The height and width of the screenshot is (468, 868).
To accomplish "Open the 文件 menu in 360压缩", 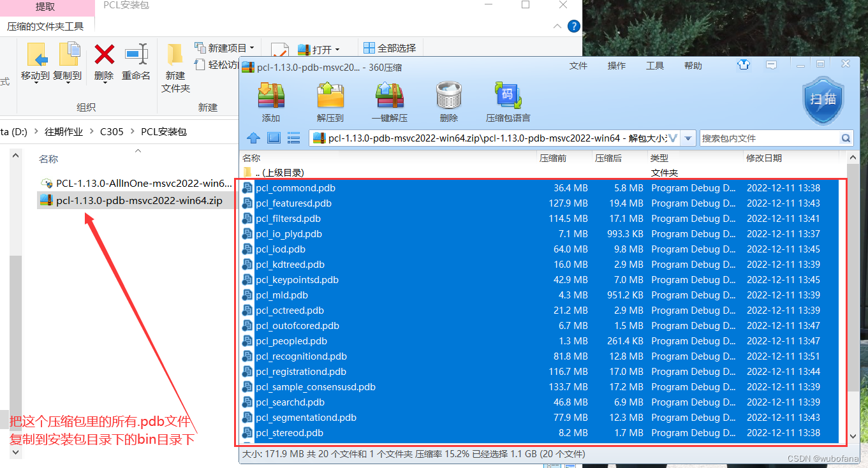I will pos(578,66).
